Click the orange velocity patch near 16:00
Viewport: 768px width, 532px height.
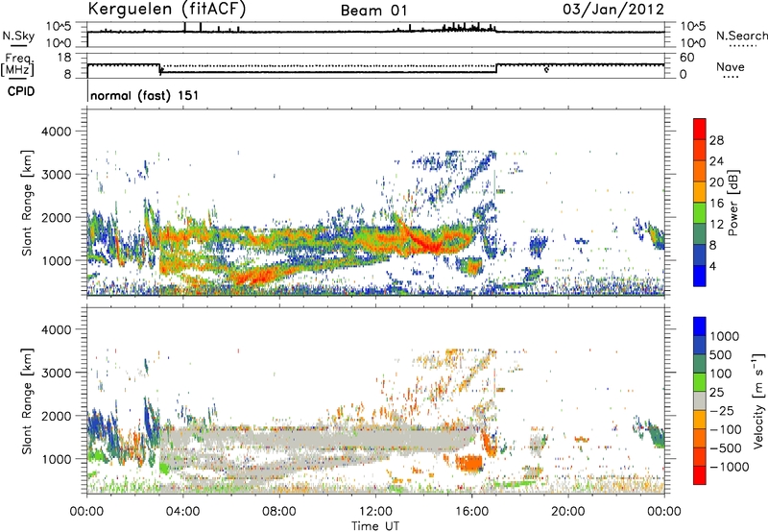[468, 462]
